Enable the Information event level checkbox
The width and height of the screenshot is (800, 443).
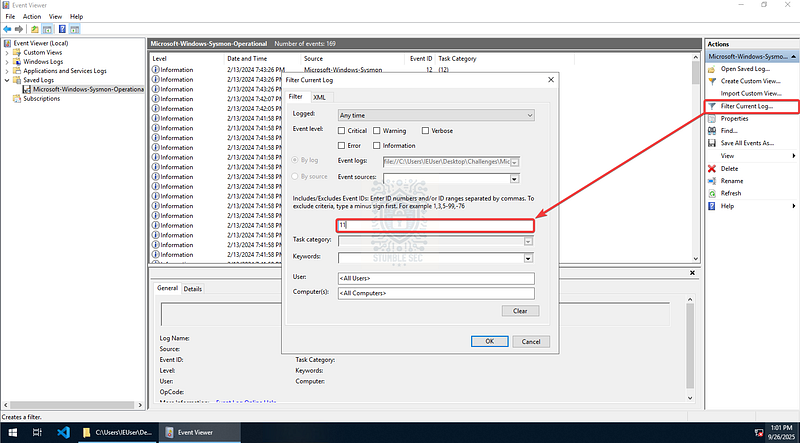pos(377,145)
